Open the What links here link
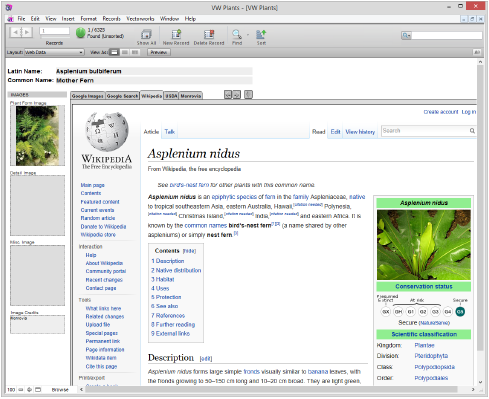Image resolution: width=489 pixels, height=399 pixels. click(x=103, y=308)
